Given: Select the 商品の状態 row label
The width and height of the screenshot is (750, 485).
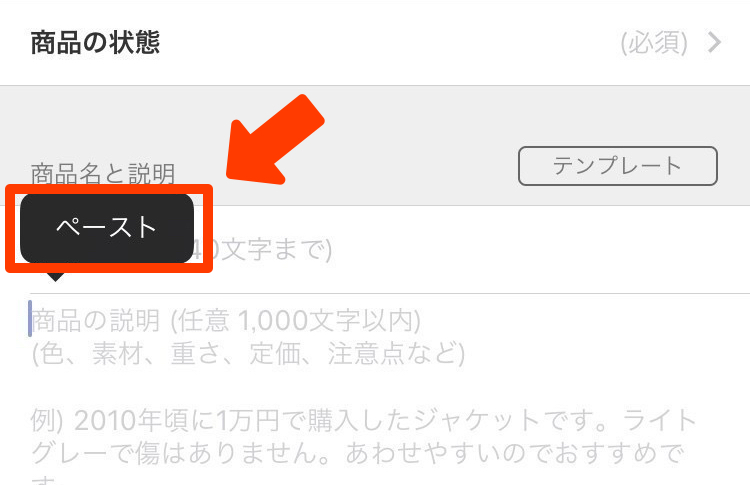Looking at the screenshot, I should 95,43.
